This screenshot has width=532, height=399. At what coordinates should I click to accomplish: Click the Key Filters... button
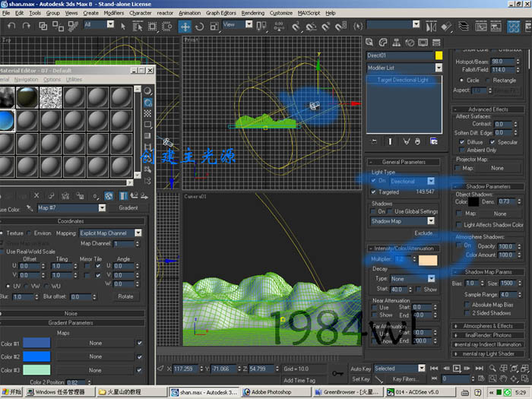[x=405, y=379]
